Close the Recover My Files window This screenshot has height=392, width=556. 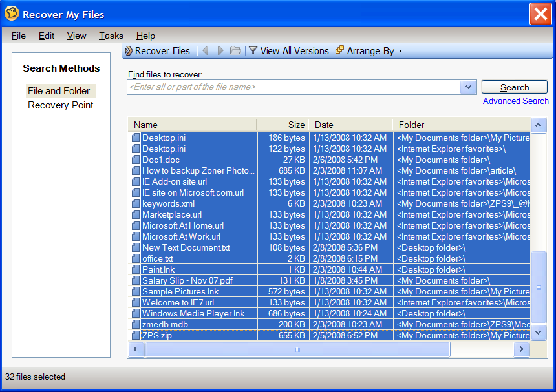tap(540, 14)
